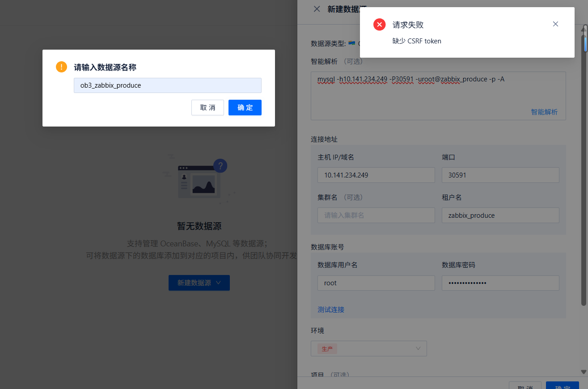Click the 主机 IP/域名 input field
The height and width of the screenshot is (389, 588).
coord(376,175)
